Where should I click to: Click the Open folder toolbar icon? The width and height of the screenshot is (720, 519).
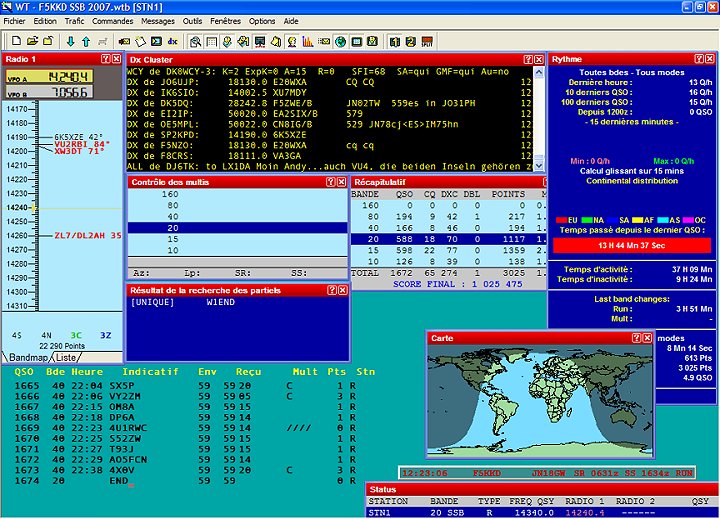[32, 41]
